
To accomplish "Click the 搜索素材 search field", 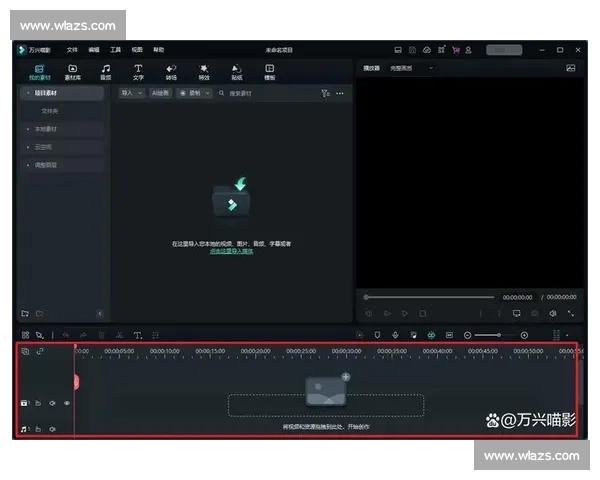I will 265,93.
